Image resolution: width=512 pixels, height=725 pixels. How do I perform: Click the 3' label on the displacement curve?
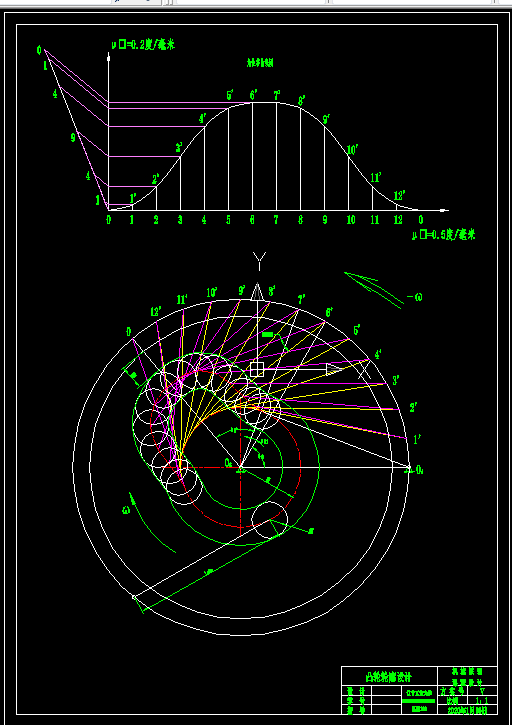[179, 148]
